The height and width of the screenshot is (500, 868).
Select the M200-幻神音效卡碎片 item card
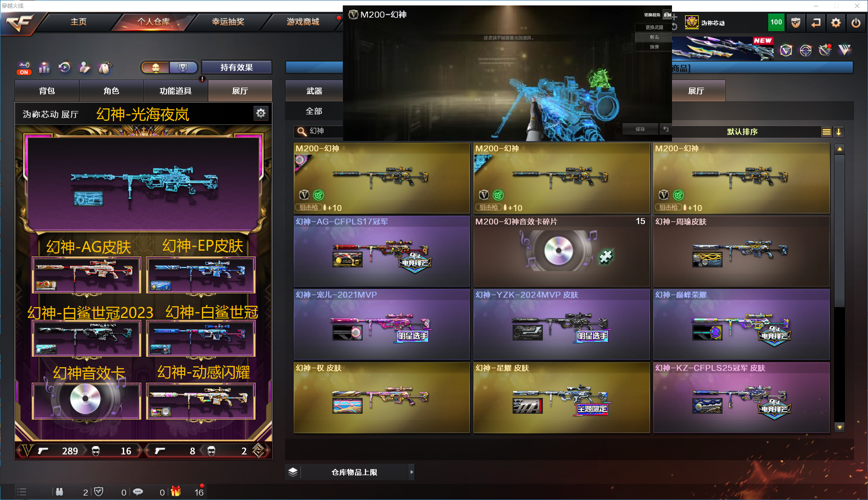(561, 251)
